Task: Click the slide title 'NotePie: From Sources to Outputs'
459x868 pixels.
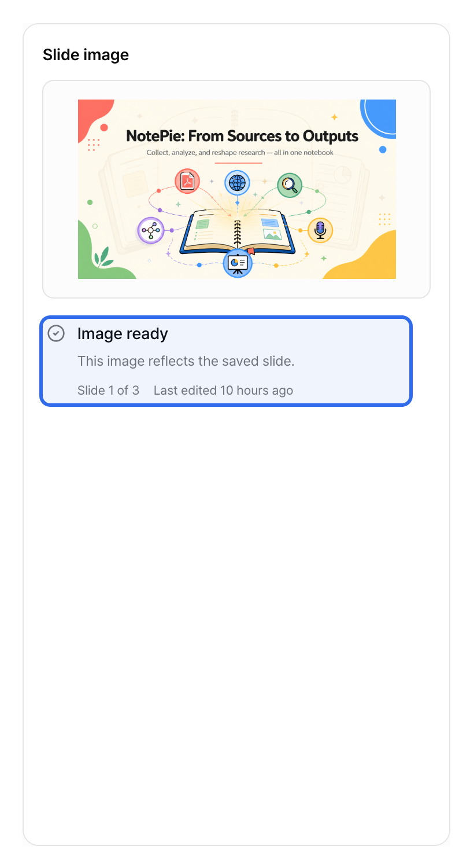Action: click(x=242, y=136)
